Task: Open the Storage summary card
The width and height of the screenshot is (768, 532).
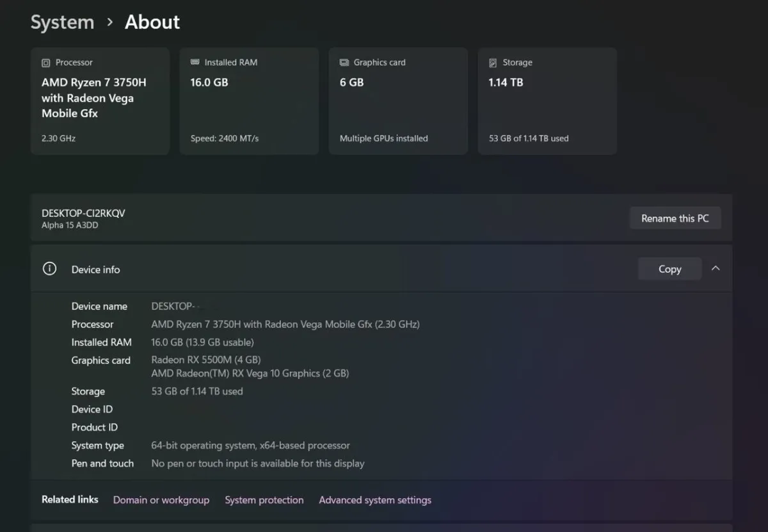Action: [547, 101]
